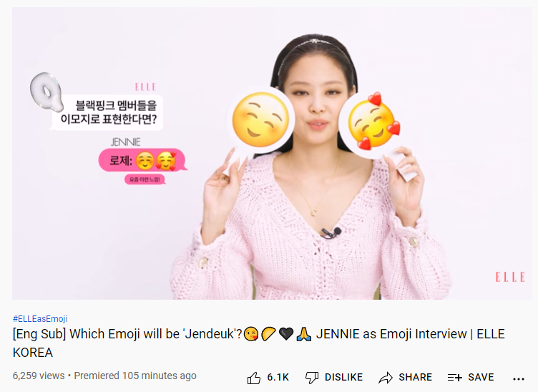This screenshot has height=392, width=538.
Task: Click the SAVE text button
Action: 481,377
